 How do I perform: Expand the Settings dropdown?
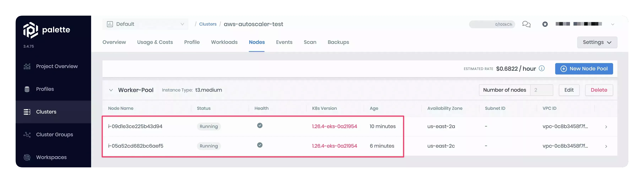click(597, 42)
